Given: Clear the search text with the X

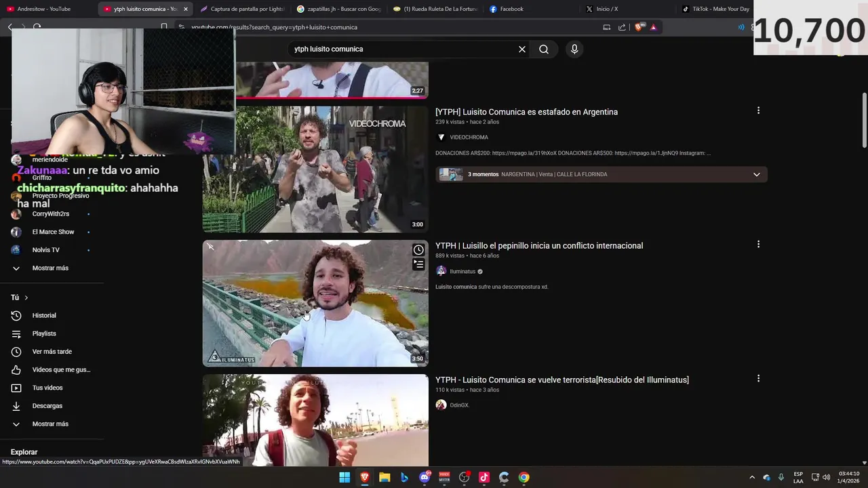Looking at the screenshot, I should [522, 49].
